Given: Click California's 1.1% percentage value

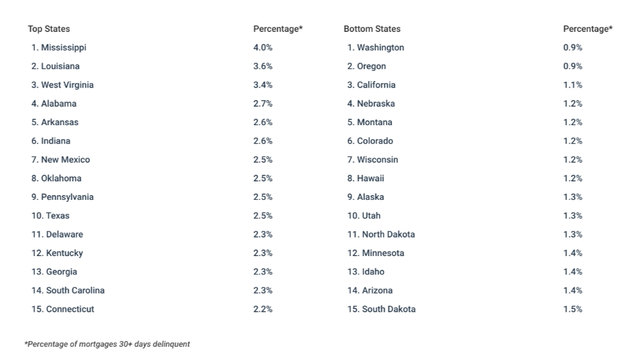Looking at the screenshot, I should point(572,85).
